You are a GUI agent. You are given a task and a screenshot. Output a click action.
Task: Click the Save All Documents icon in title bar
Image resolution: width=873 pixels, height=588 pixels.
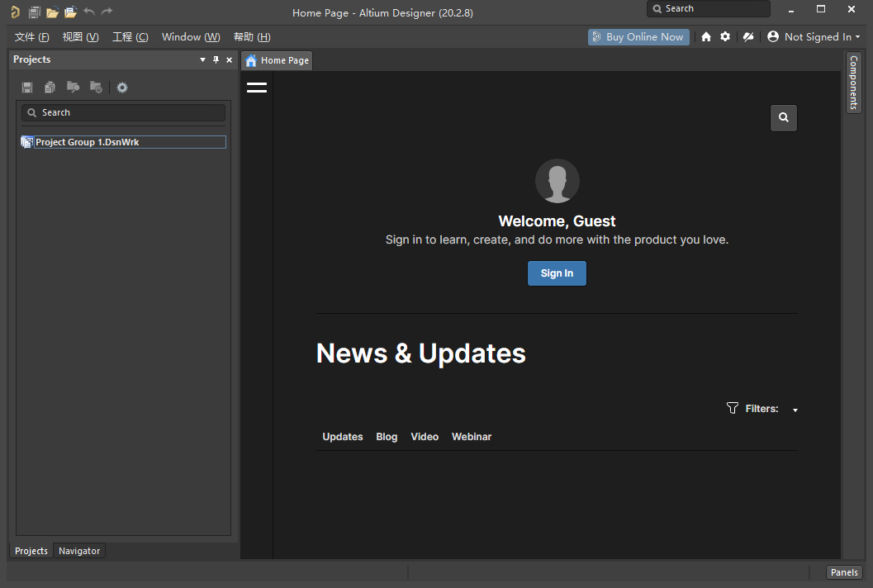tap(34, 12)
